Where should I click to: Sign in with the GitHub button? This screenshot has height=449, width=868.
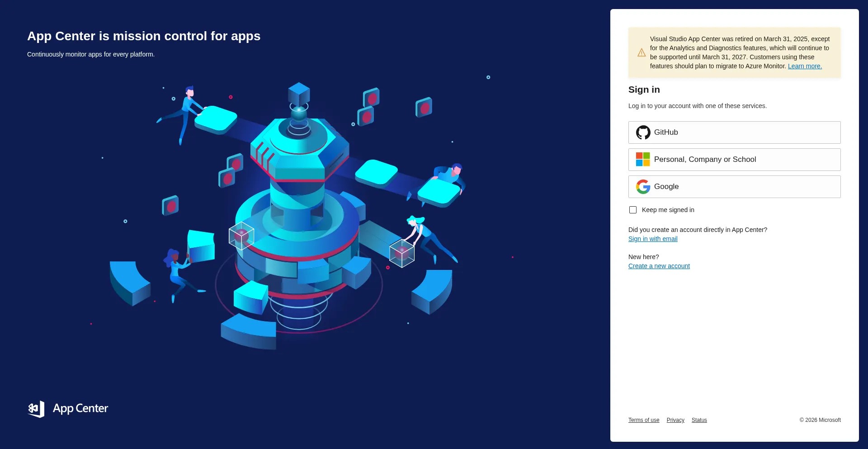[x=734, y=132]
